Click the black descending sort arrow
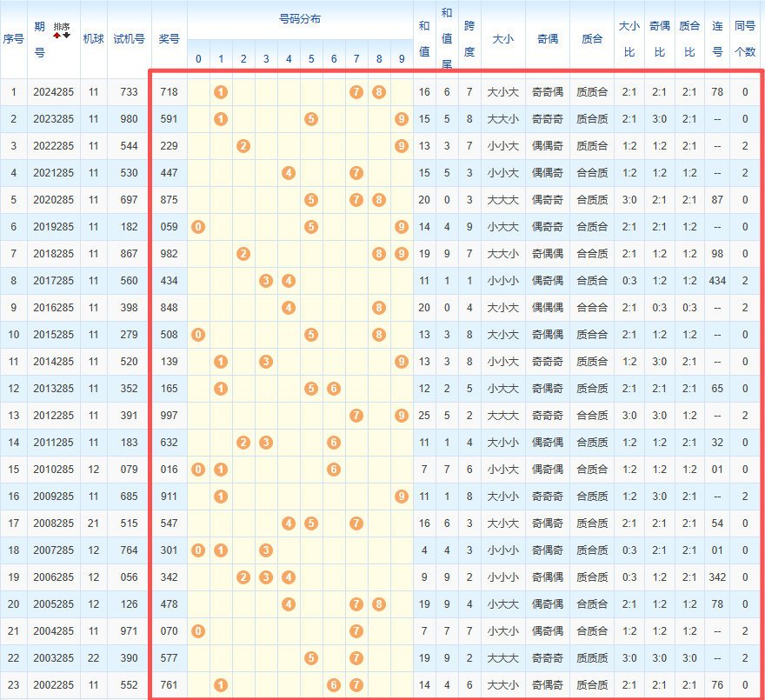The image size is (765, 700). pyautogui.click(x=66, y=36)
